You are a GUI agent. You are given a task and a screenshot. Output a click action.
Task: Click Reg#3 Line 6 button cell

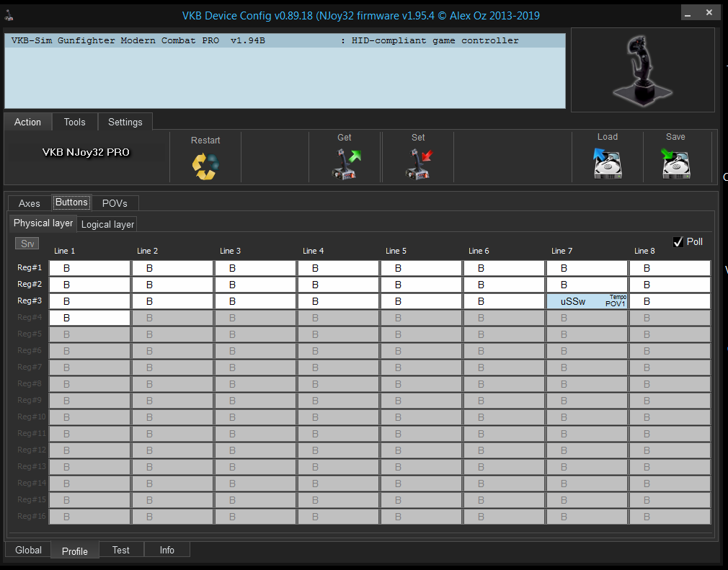505,301
